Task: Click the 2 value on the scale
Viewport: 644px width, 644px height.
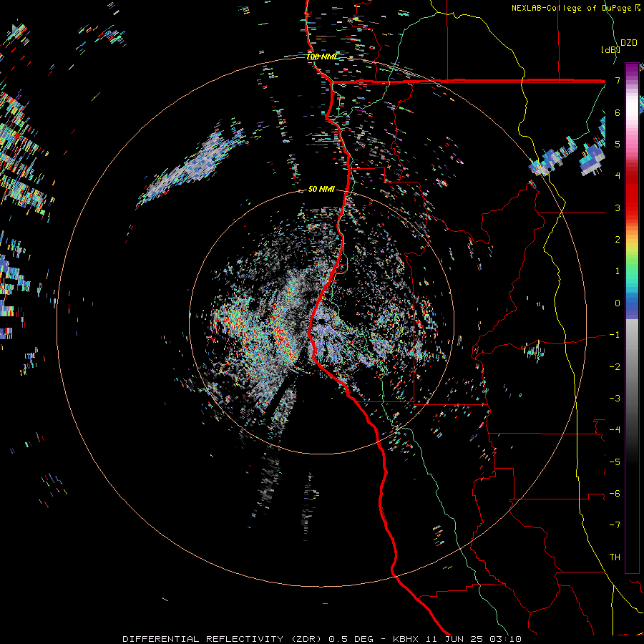Action: point(618,240)
